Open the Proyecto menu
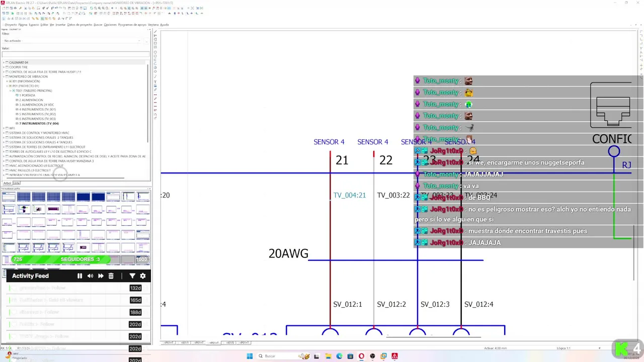The height and width of the screenshot is (362, 644). tap(11, 25)
